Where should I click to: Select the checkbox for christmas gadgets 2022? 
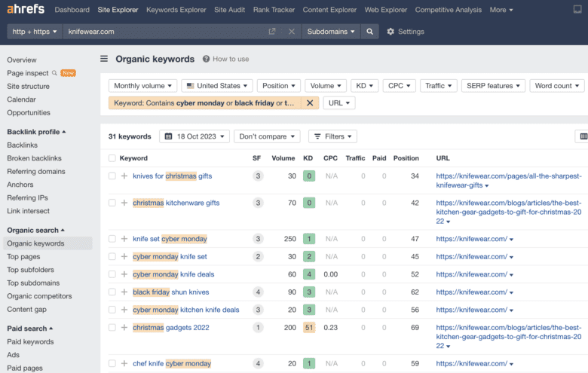coord(112,328)
